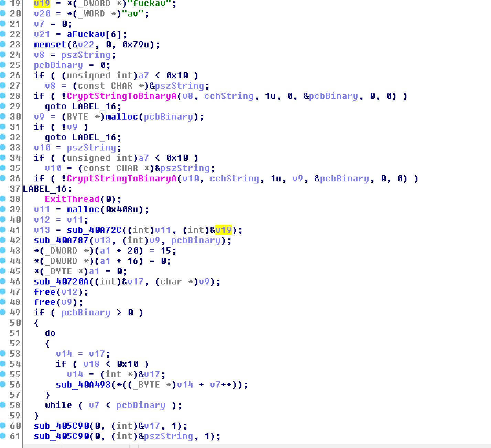Select CryptStringToBinaryA on line 36
The image size is (491, 448).
click(122, 179)
